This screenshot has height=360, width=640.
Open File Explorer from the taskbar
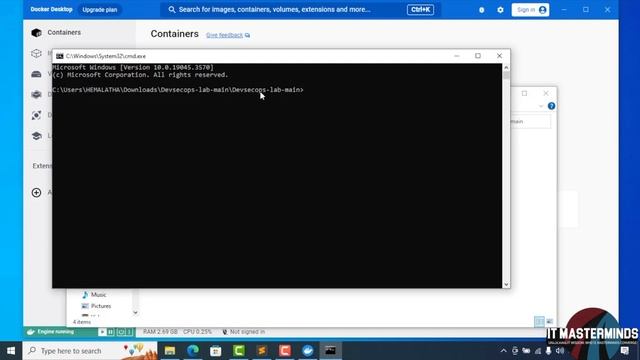point(170,351)
